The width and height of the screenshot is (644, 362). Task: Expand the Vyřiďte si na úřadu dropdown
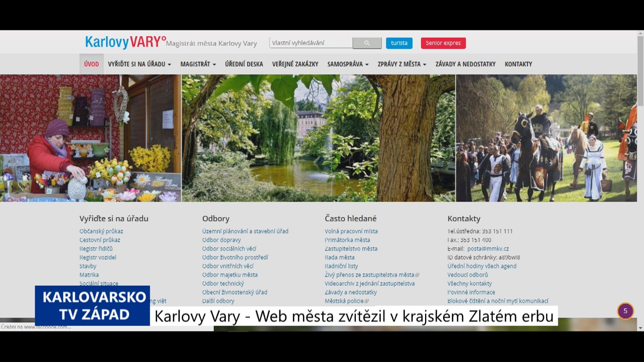tap(139, 64)
